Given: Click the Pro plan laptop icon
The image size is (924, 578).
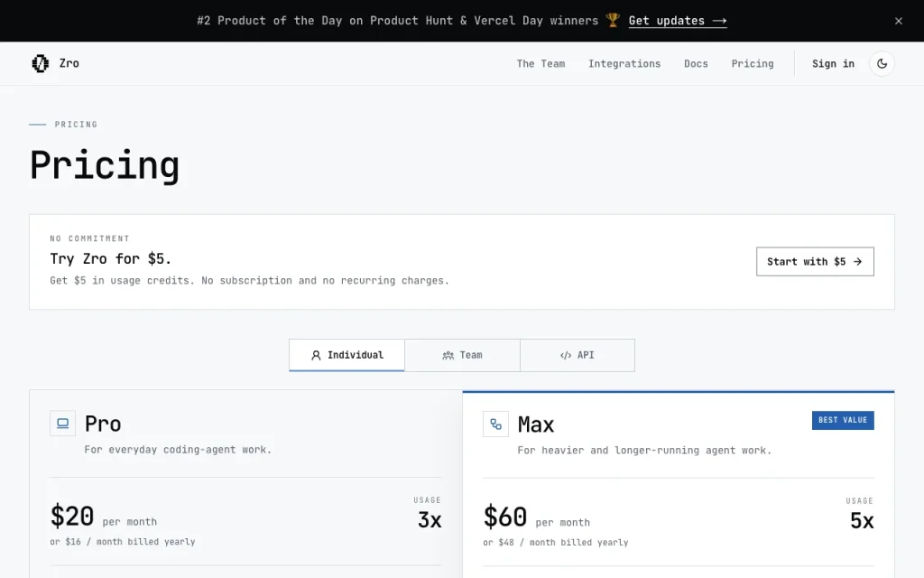Looking at the screenshot, I should [x=62, y=424].
